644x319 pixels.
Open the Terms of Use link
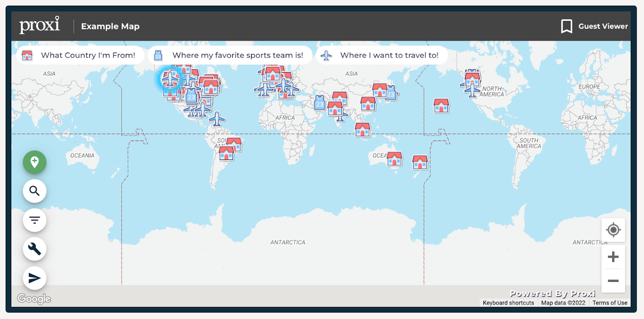(609, 303)
